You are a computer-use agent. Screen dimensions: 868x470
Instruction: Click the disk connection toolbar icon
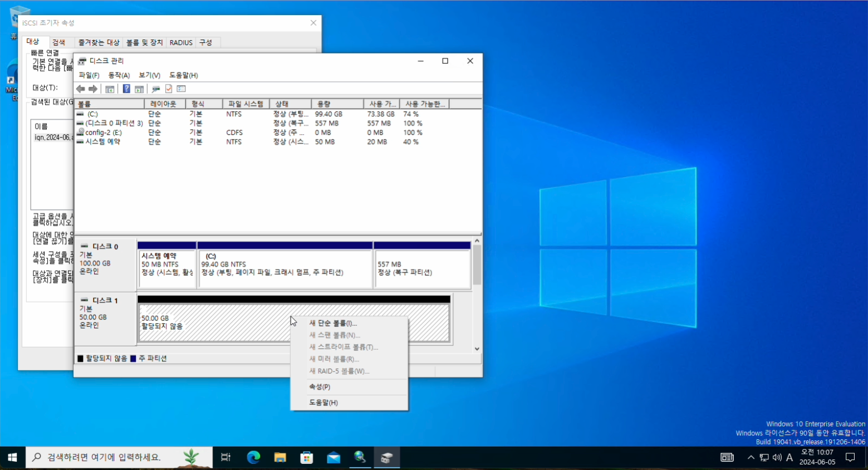pos(156,89)
